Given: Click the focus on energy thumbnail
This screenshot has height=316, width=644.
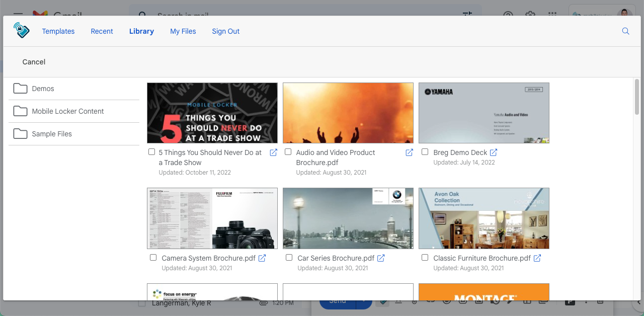Looking at the screenshot, I should pyautogui.click(x=212, y=292).
